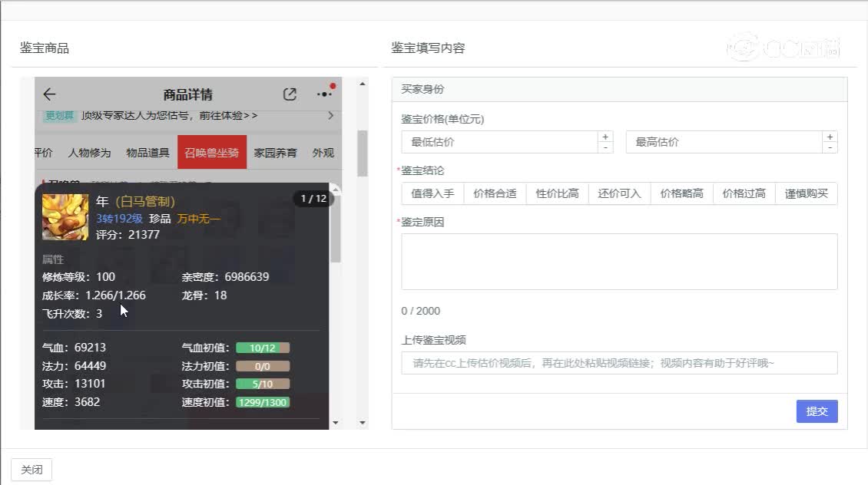Close the dialog with 关闭 button
The image size is (868, 485).
tap(31, 470)
